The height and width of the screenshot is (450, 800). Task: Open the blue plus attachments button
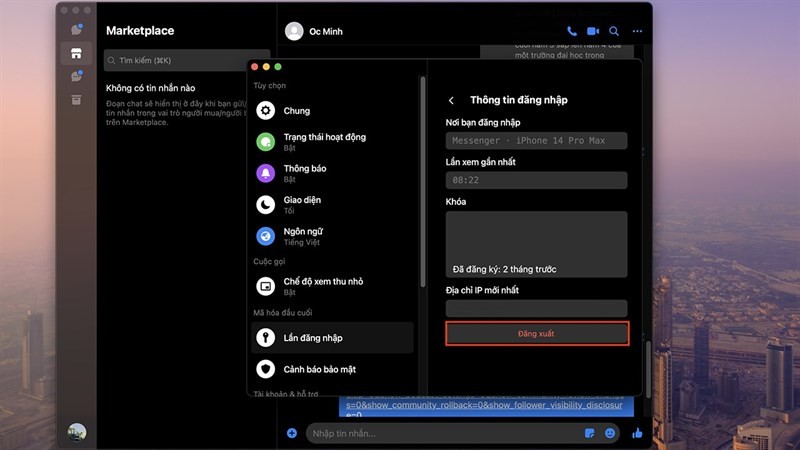coord(292,433)
